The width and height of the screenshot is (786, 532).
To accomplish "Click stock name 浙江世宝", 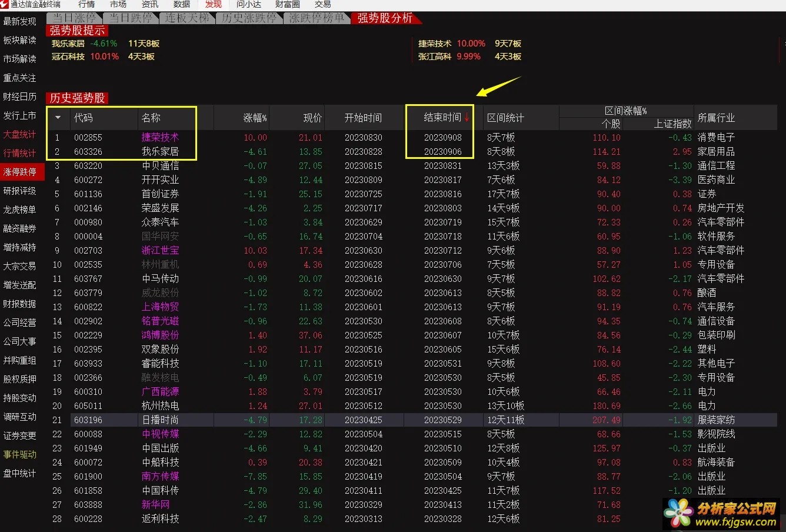I will coord(160,250).
